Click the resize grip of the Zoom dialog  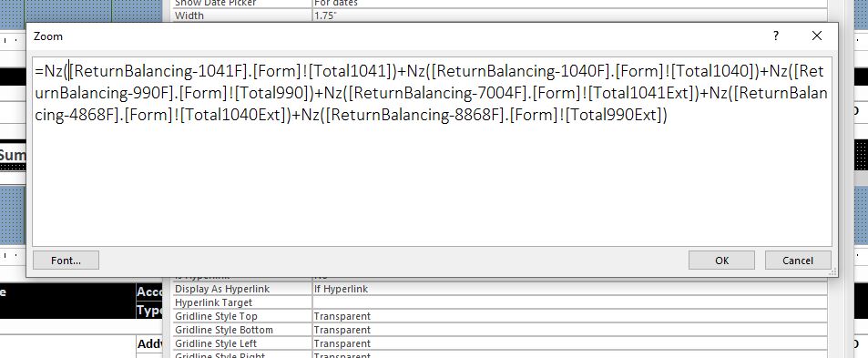pyautogui.click(x=832, y=271)
